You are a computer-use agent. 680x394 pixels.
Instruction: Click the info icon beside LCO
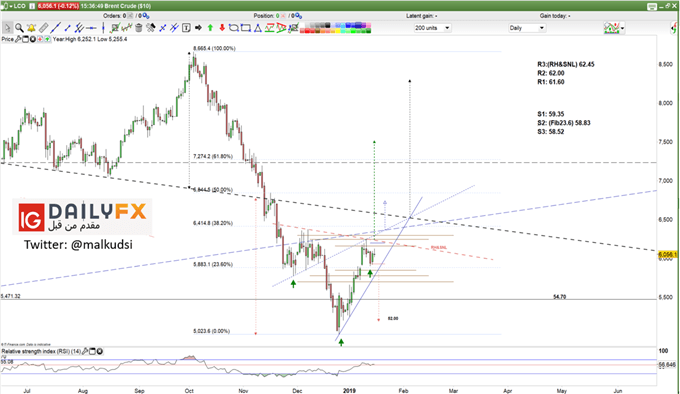click(32, 6)
